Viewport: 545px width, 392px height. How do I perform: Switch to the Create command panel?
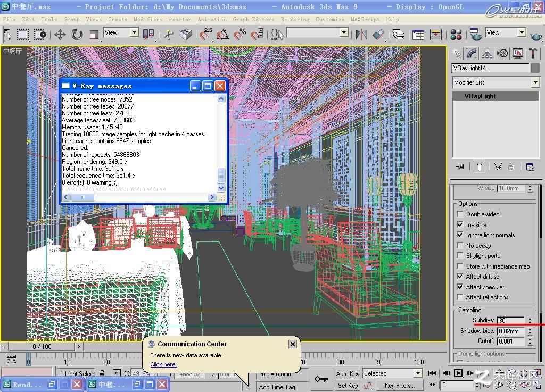[456, 54]
